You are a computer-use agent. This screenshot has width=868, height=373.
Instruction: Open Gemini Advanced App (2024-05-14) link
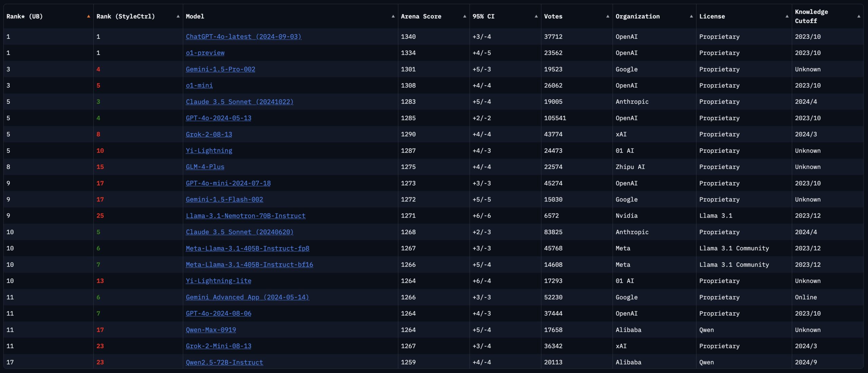pos(248,297)
